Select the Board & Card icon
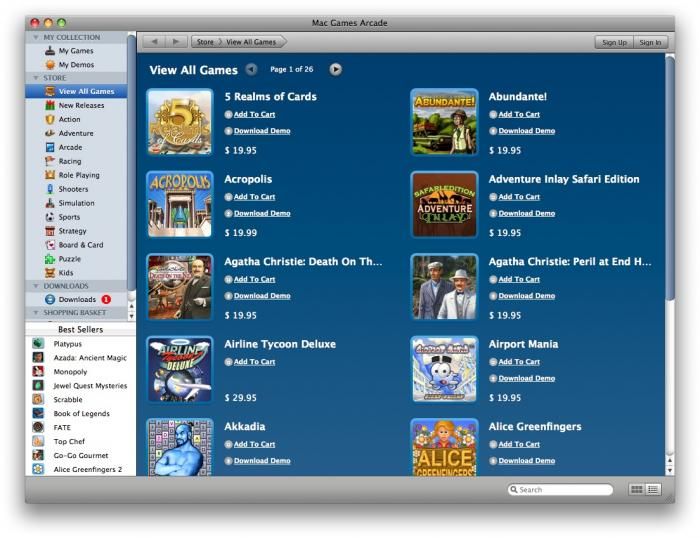Image resolution: width=700 pixels, height=538 pixels. coord(50,245)
